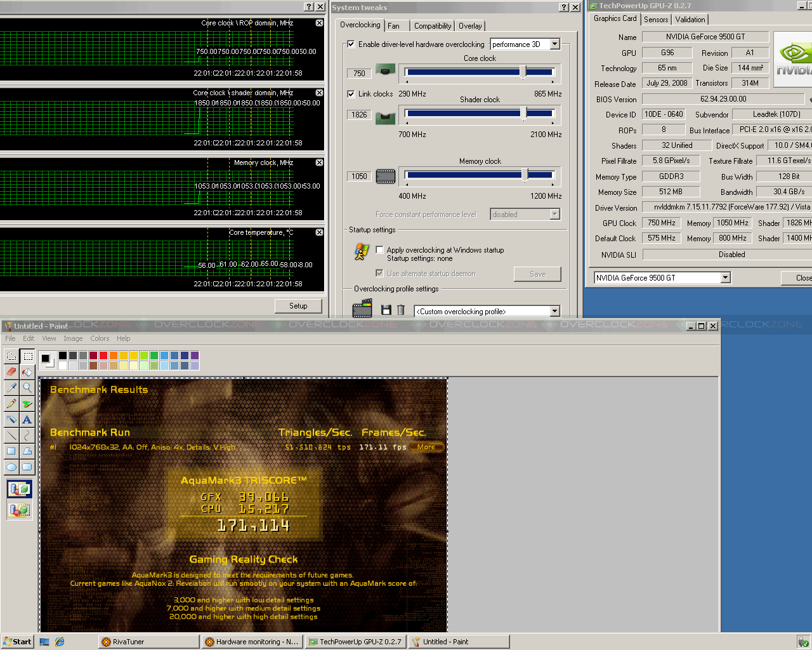Viewport: 812px width, 650px height.
Task: Select the transparent selection mode option
Action: click(x=20, y=510)
